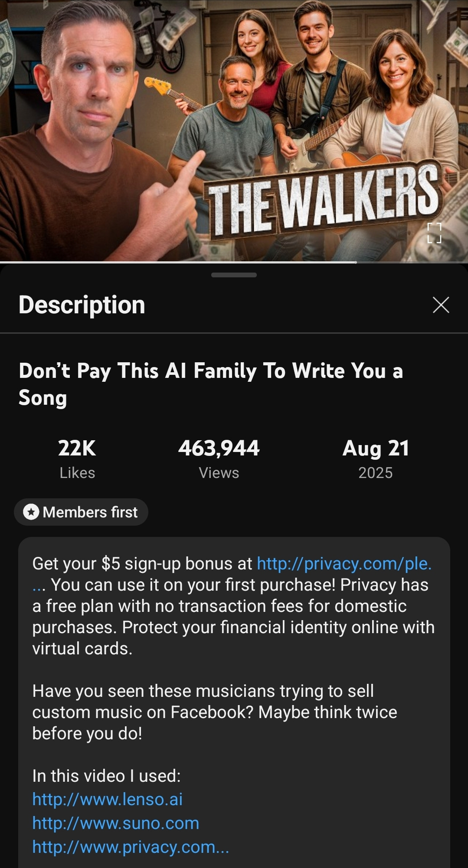The image size is (468, 868).
Task: Open the privacy.com/ple sign-up bonus link
Action: pyautogui.click(x=344, y=563)
